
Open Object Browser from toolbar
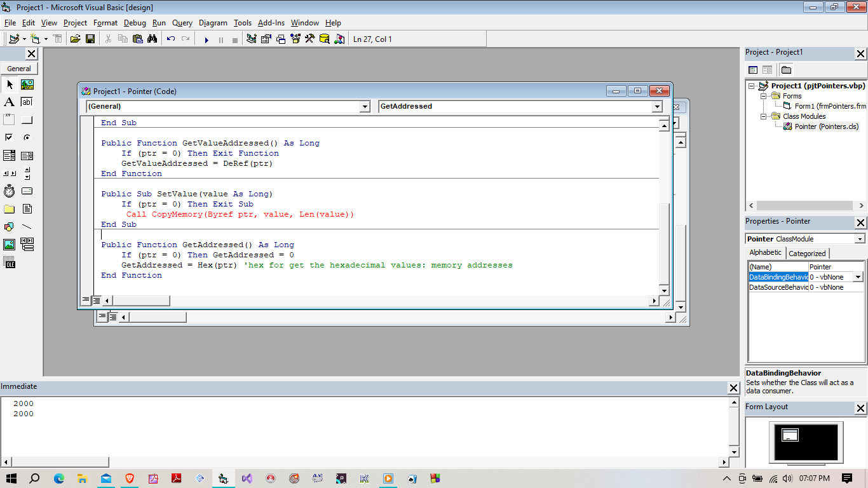click(x=295, y=39)
